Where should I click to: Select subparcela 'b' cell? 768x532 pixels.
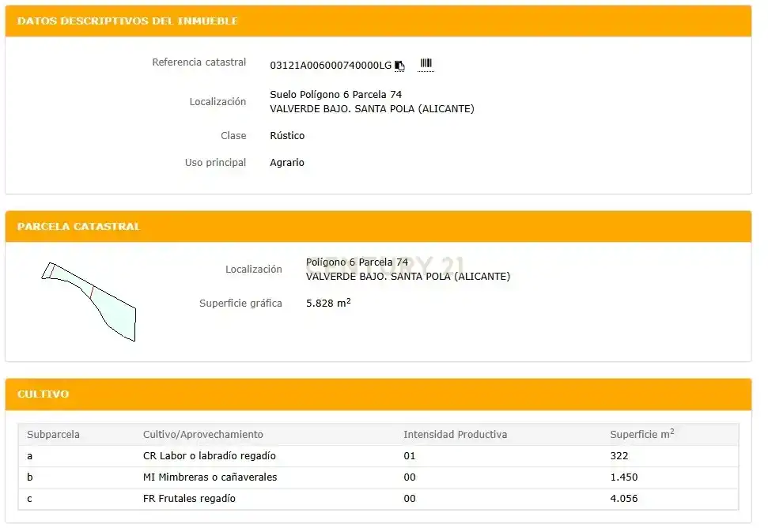tap(30, 477)
